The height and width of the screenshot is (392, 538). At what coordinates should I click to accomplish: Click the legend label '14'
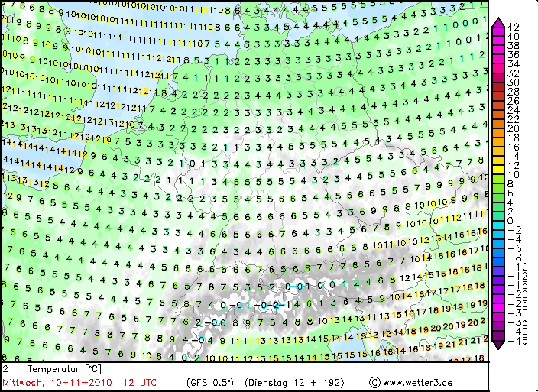513,157
